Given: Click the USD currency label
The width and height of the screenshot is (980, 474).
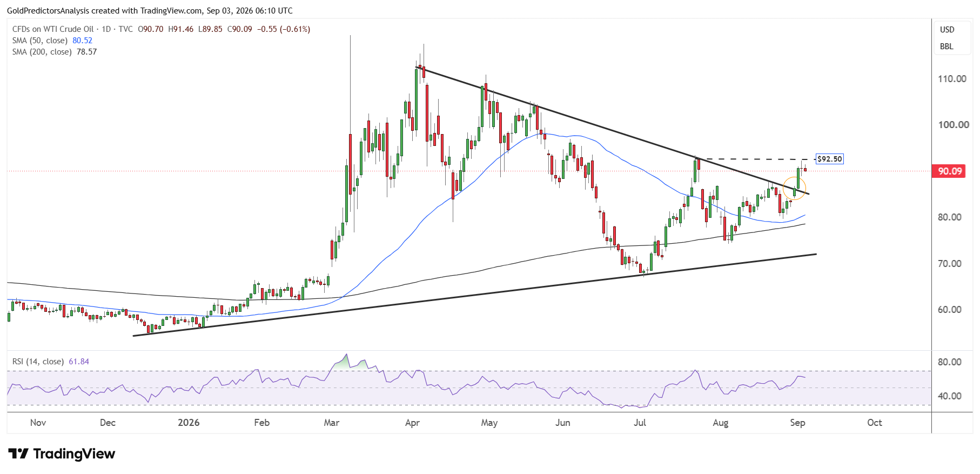Looking at the screenshot, I should pos(947,30).
